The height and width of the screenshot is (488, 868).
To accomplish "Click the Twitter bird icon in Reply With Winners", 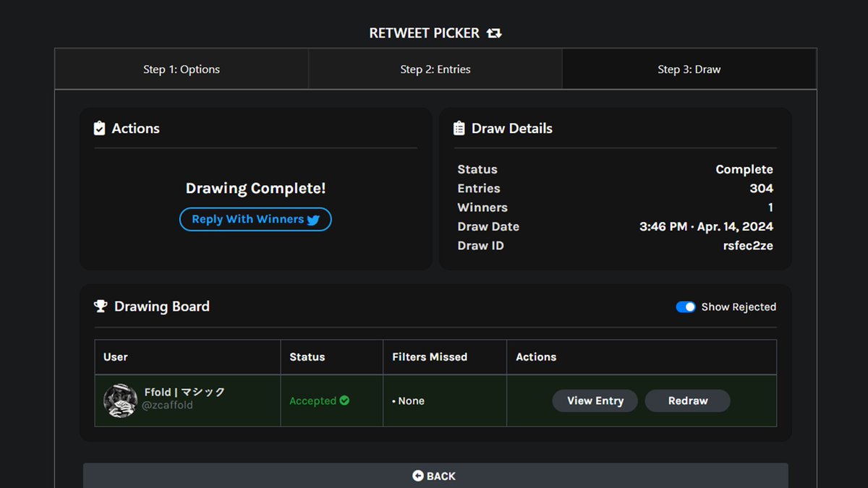I will tap(313, 220).
